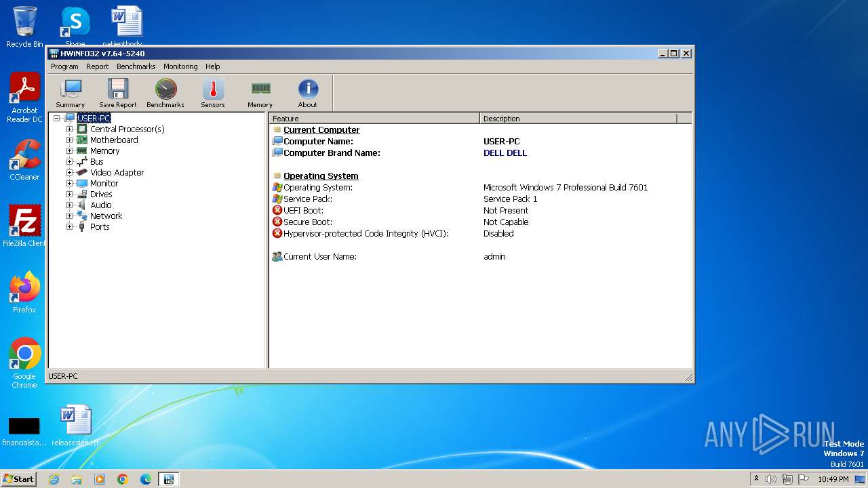Click the Hypervisor-protected Code Integrity row
The width and height of the screenshot is (868, 488).
click(x=480, y=233)
